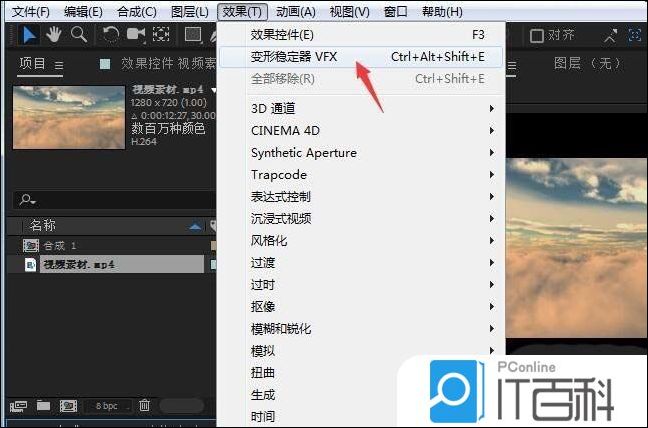Switch to the 图层（无） panel tab
648x428 pixels.
tap(587, 64)
